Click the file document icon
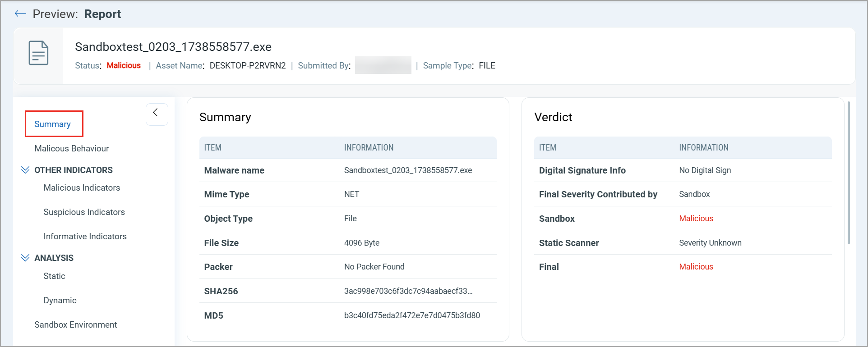 pos(38,53)
